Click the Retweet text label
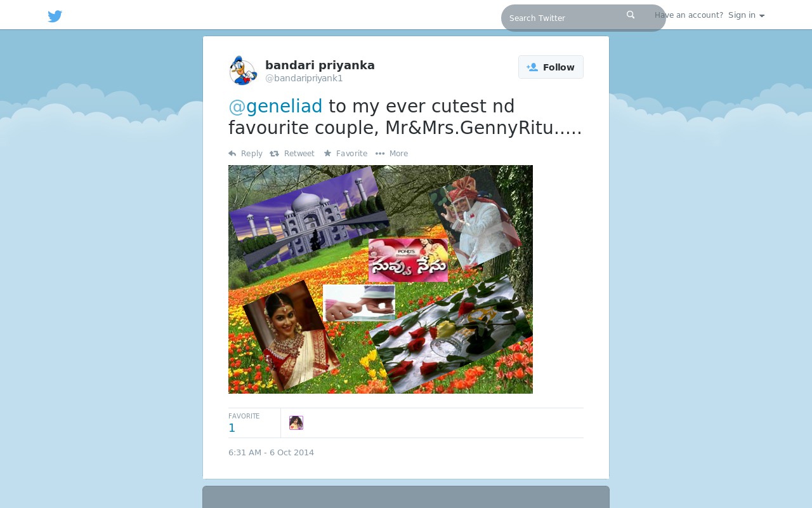 click(299, 154)
